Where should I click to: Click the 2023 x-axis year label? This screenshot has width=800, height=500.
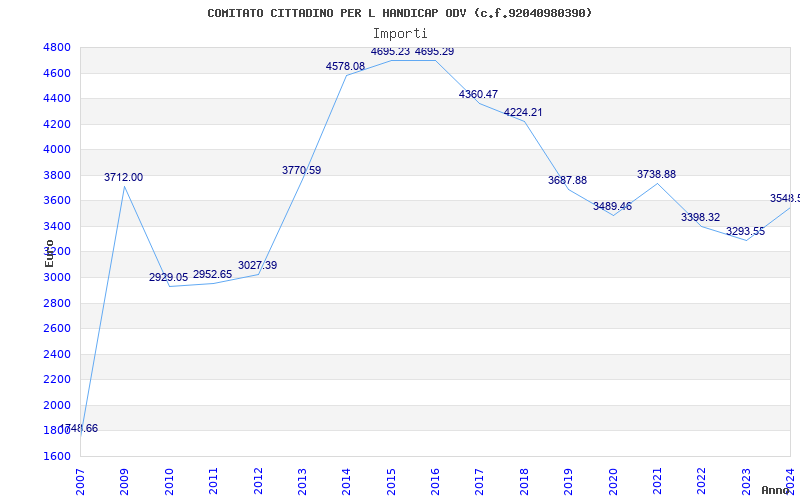[746, 482]
